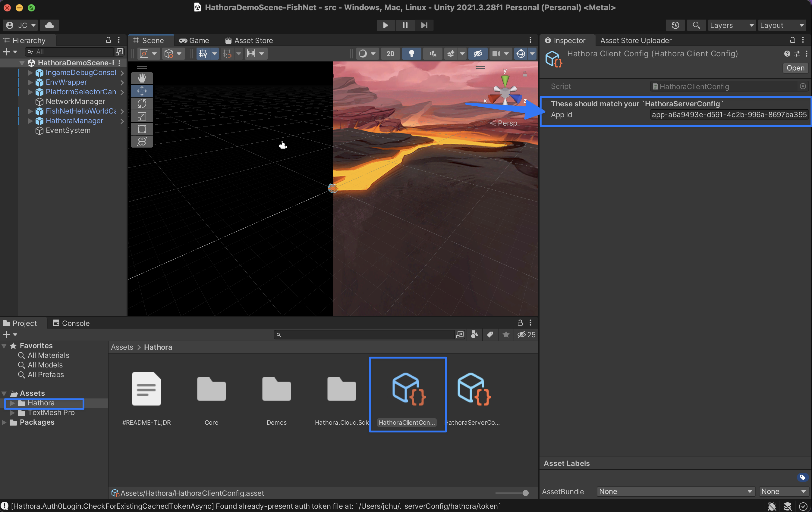Select NetworkManager in the Hierarchy
Viewport: 812px width, 512px height.
point(75,101)
